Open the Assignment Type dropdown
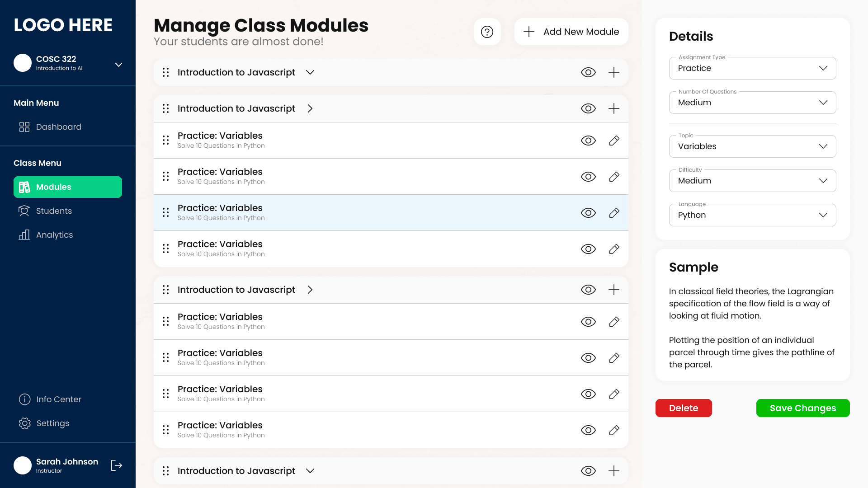The height and width of the screenshot is (488, 868). click(x=752, y=68)
